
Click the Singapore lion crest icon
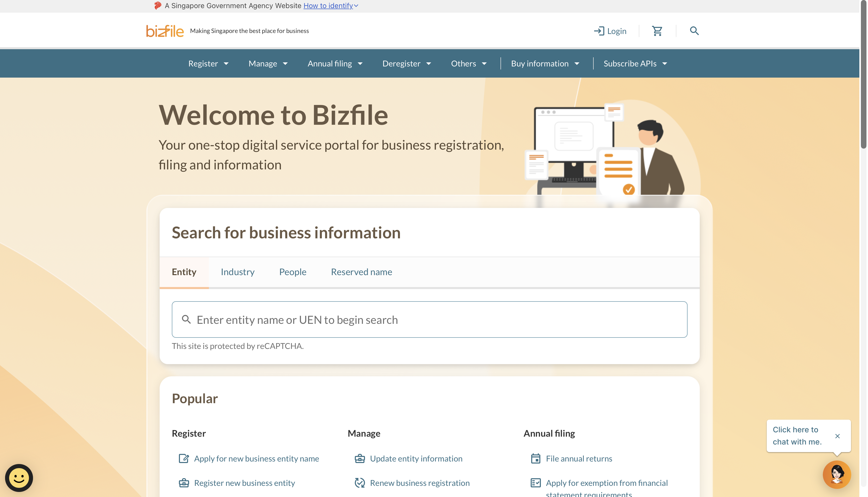(157, 6)
